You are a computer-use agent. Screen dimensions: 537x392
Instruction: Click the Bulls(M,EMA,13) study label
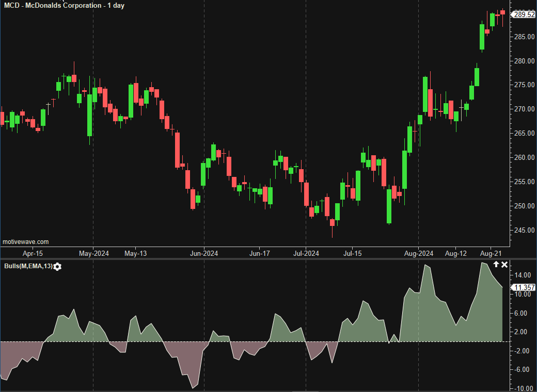(x=27, y=266)
